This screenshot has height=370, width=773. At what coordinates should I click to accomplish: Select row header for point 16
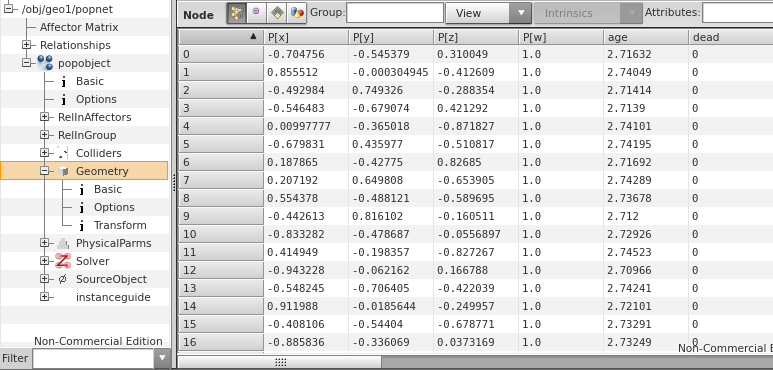pos(221,342)
